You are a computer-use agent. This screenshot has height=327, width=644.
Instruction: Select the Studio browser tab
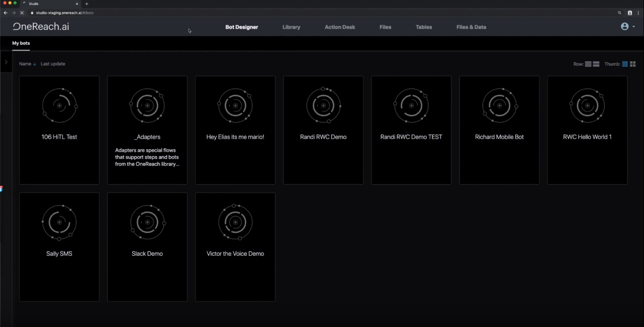point(50,4)
